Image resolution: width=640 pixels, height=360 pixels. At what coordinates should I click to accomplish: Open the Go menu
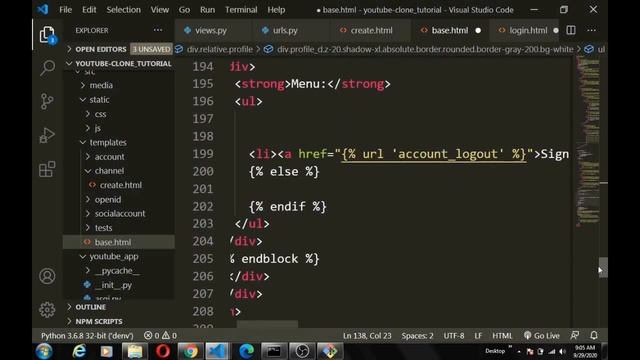coord(184,9)
